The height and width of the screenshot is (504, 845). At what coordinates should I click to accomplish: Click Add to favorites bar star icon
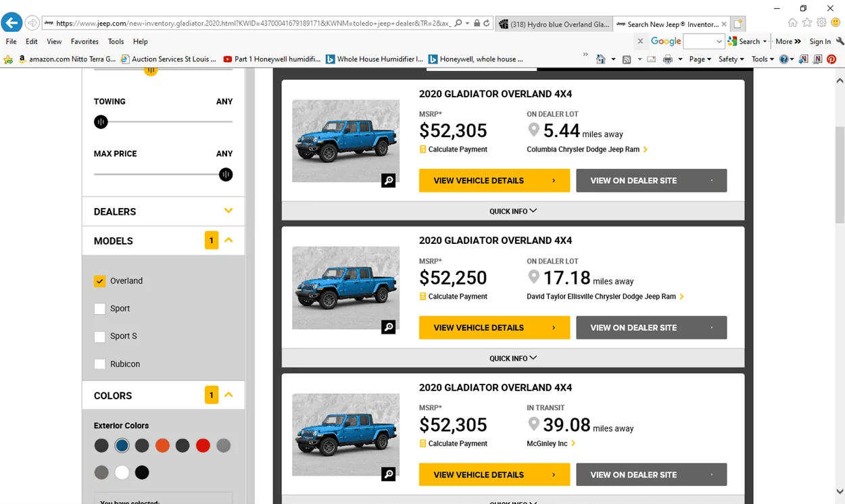tap(8, 59)
